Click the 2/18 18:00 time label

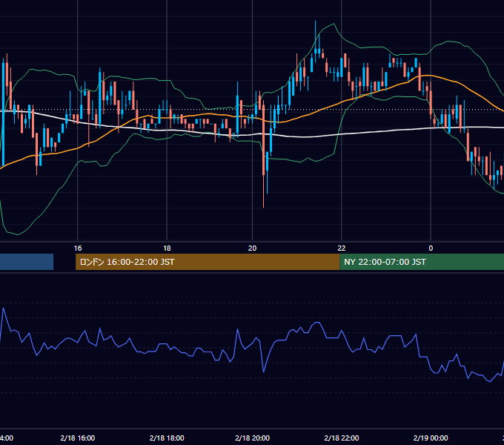pos(167,438)
